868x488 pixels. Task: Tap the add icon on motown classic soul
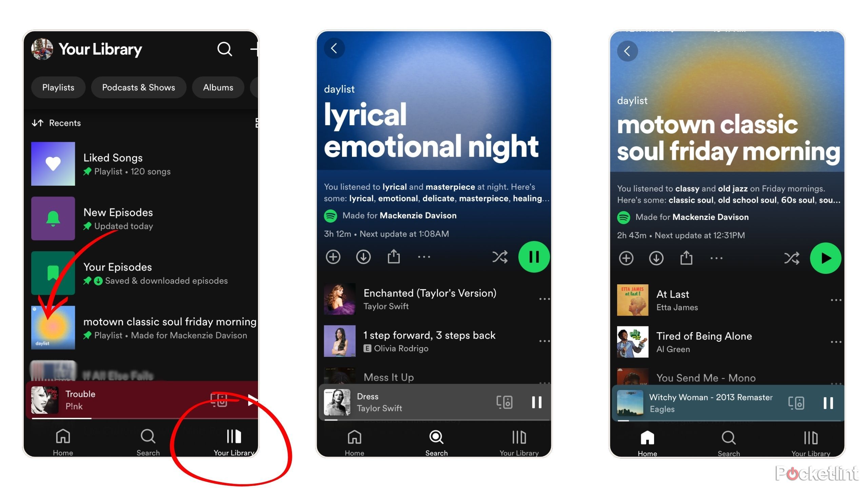626,258
